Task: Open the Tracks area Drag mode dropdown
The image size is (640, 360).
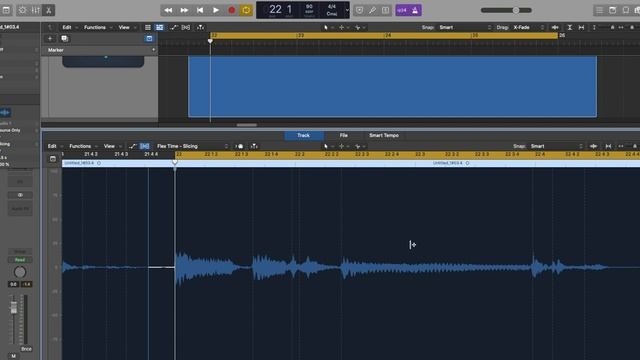Action: (x=528, y=27)
